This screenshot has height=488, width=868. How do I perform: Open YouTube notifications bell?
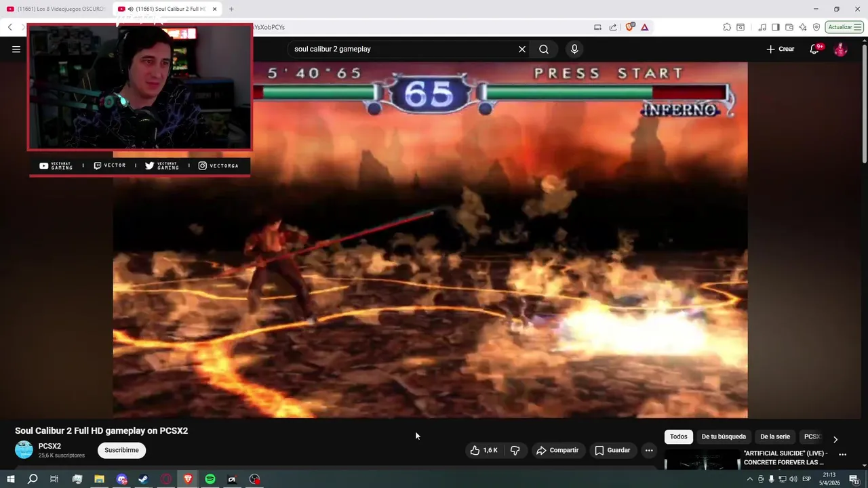click(814, 49)
